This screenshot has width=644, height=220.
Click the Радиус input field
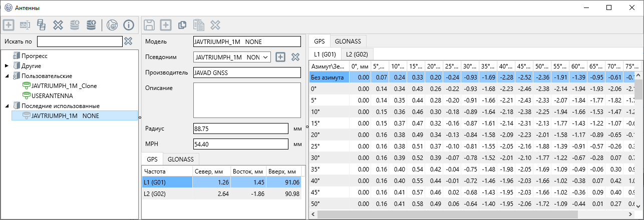(240, 128)
